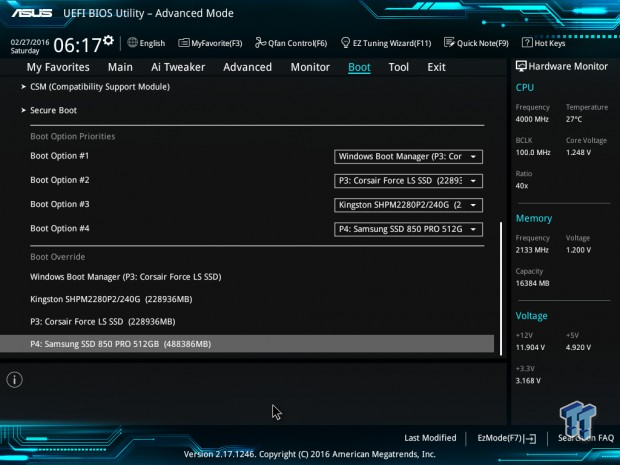620x465 pixels.
Task: Launch EZ Tuning Wizard bulb icon
Action: 345,43
